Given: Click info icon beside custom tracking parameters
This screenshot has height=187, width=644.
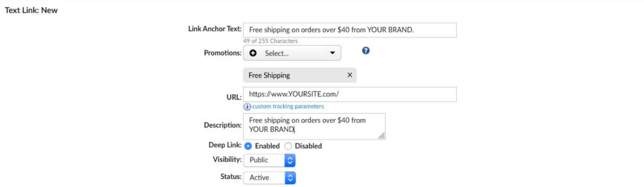Looking at the screenshot, I should [x=247, y=107].
